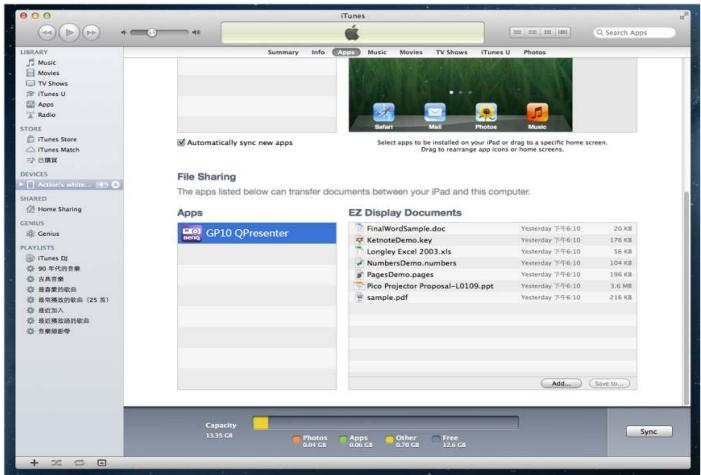The height and width of the screenshot is (475, 701).
Task: Click the low-volume speaker icon
Action: click(124, 32)
